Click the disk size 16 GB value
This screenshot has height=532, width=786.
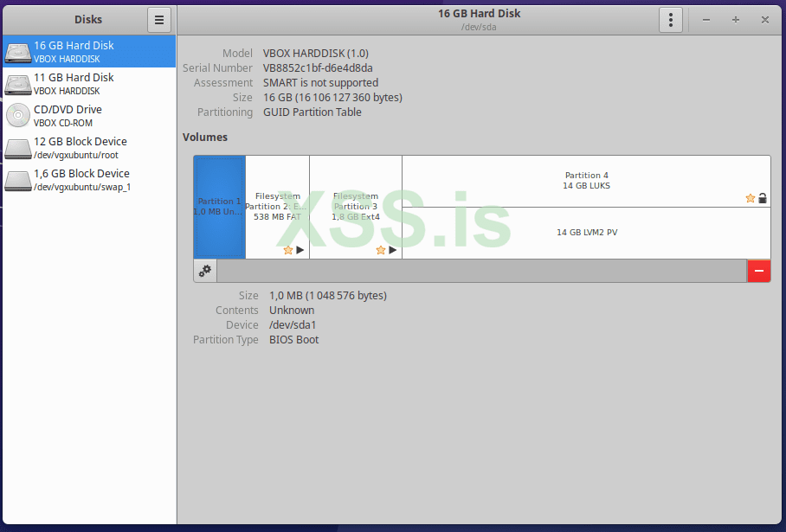[333, 97]
